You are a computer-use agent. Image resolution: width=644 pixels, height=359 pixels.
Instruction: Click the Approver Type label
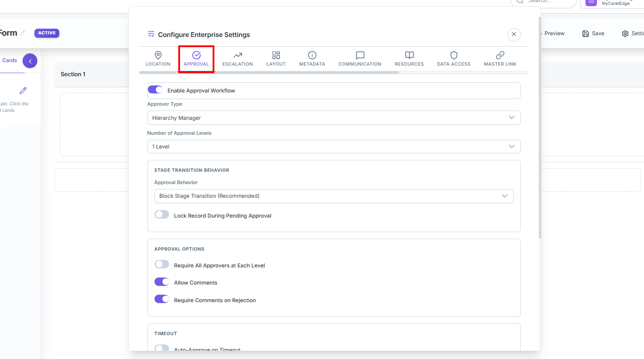point(165,104)
